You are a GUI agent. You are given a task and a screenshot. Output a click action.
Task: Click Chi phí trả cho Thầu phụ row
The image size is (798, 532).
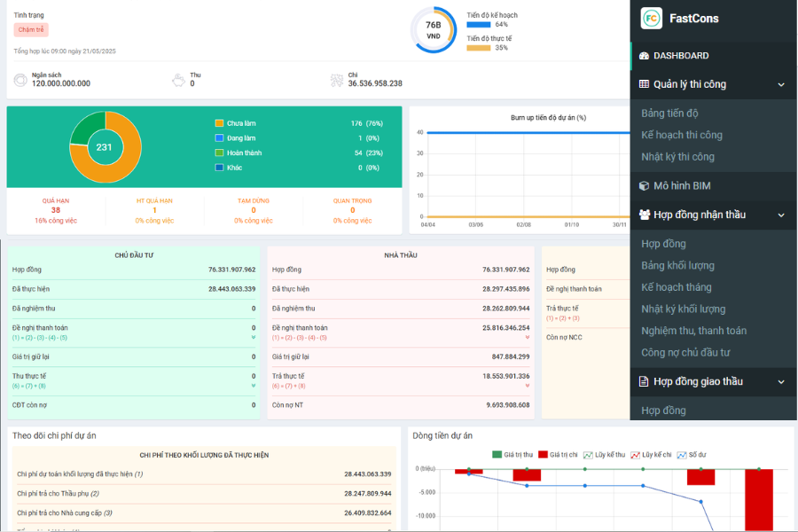click(x=204, y=493)
